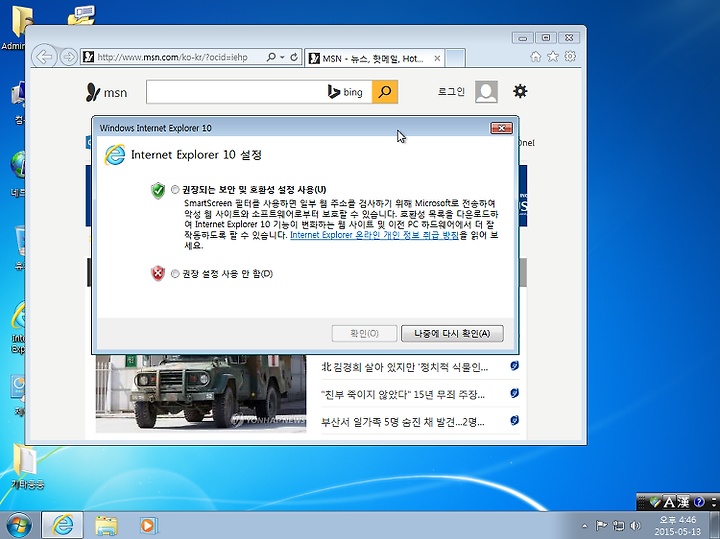Click Internet Explorer taskbar button

[62, 525]
